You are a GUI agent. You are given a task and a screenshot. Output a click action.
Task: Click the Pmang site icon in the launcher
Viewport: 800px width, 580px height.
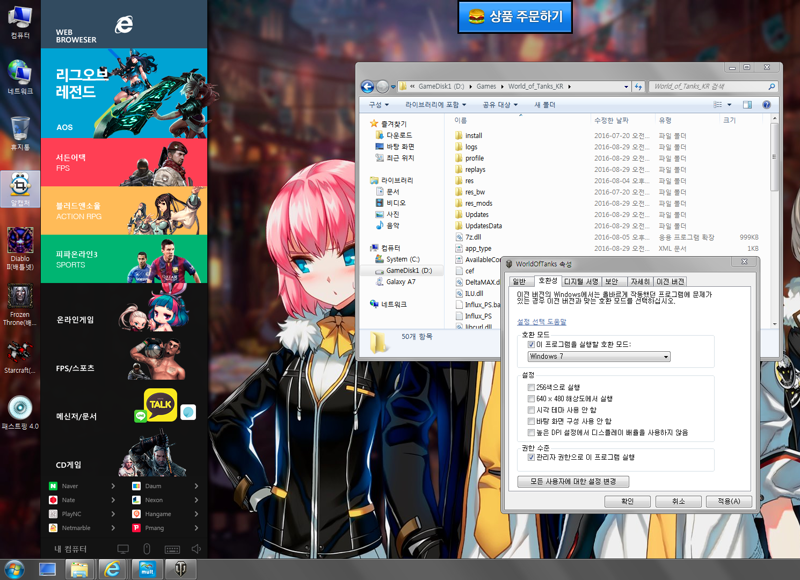point(136,528)
